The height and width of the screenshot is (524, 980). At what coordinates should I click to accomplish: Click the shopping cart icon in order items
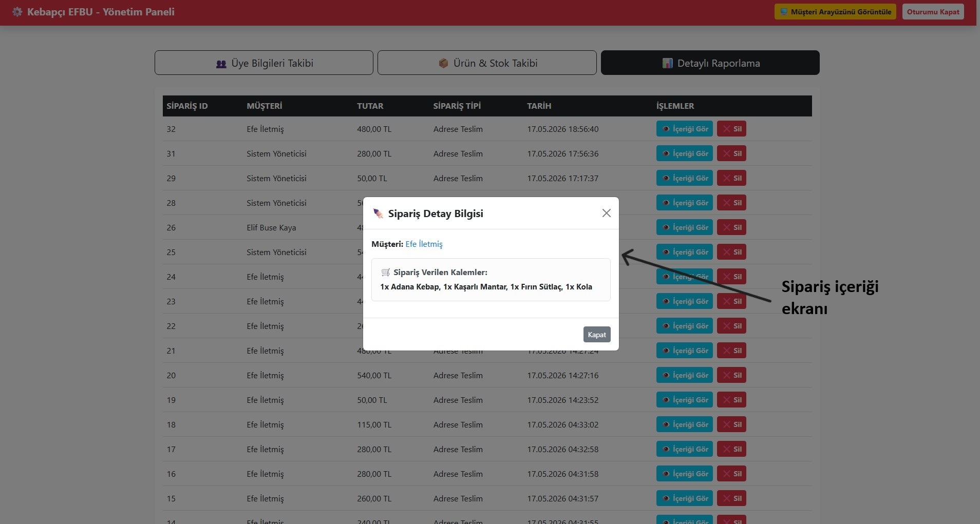(386, 273)
